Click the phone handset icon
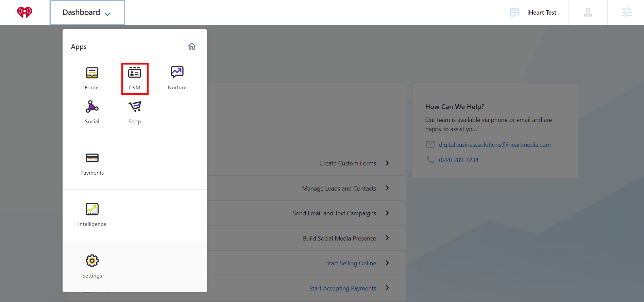Viewport: 644px width, 302px height. (430, 160)
